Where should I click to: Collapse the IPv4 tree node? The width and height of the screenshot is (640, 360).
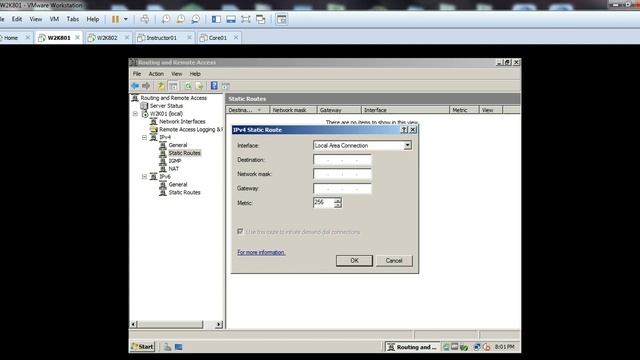tap(144, 138)
